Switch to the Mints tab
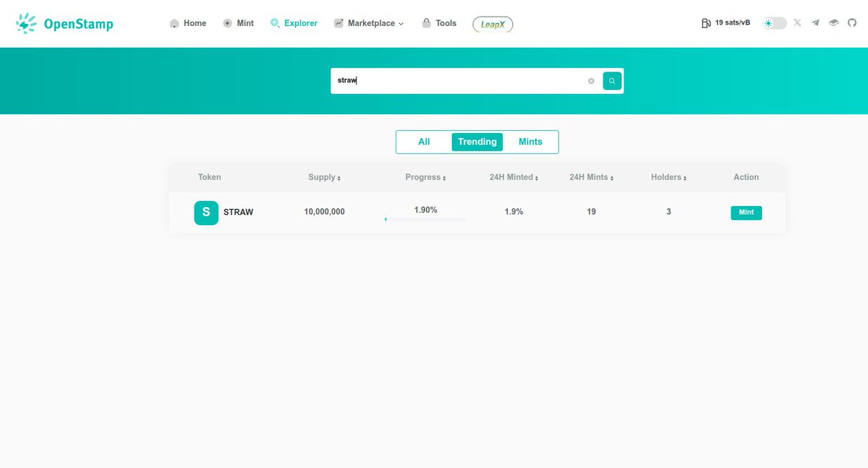Image resolution: width=868 pixels, height=468 pixels. pyautogui.click(x=530, y=142)
